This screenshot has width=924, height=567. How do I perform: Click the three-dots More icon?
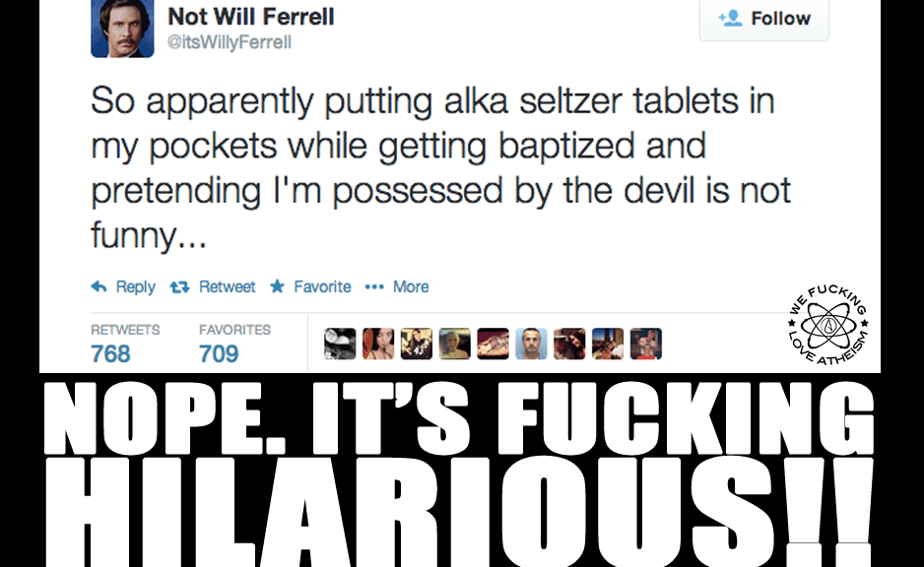(x=373, y=287)
